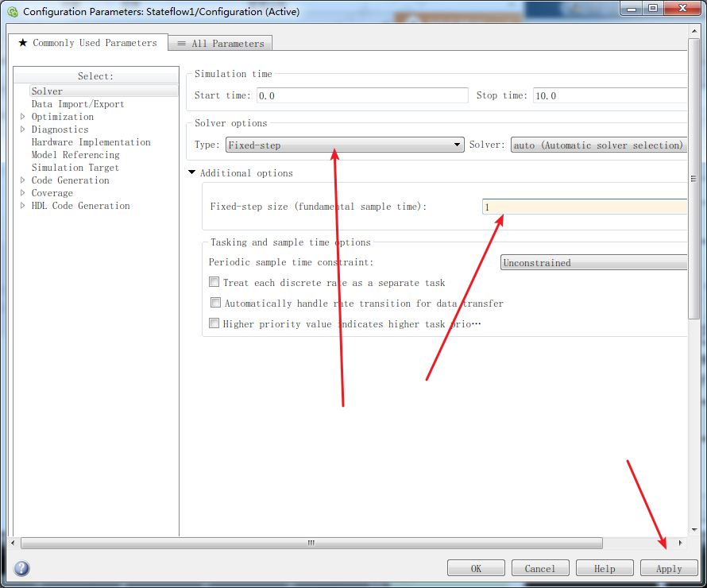Toggle Higher priority value checkbox
The height and width of the screenshot is (588, 707).
coord(214,323)
